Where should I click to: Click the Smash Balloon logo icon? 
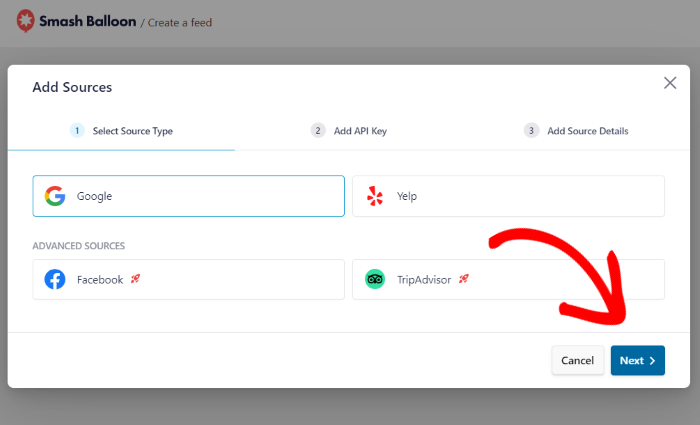pyautogui.click(x=25, y=21)
